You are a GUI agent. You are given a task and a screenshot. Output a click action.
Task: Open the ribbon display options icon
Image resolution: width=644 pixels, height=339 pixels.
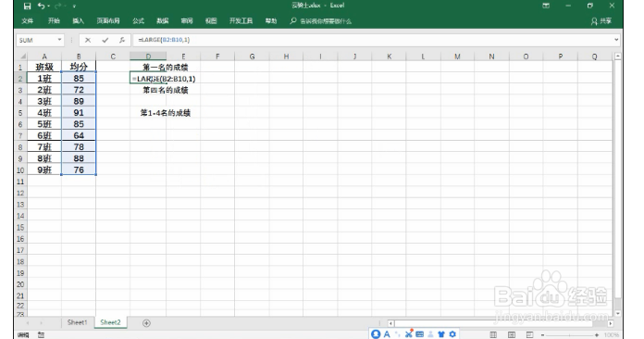(x=546, y=6)
